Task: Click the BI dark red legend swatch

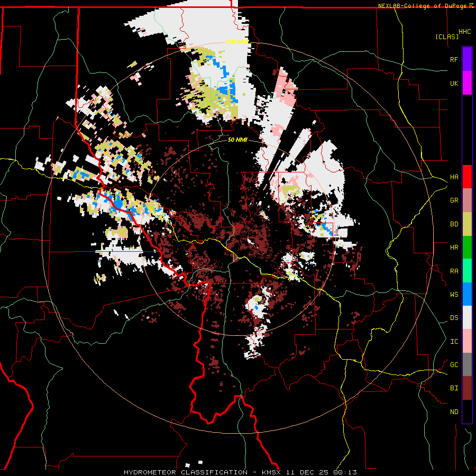Action: point(467,388)
